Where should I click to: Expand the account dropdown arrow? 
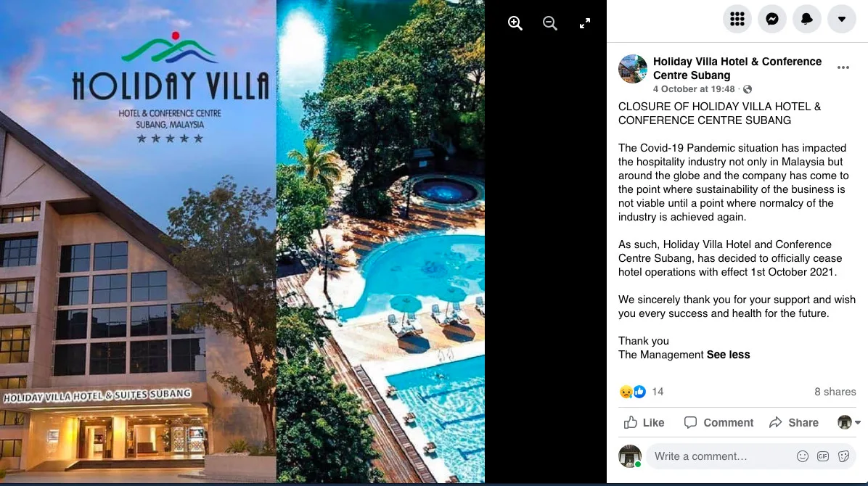pyautogui.click(x=841, y=19)
